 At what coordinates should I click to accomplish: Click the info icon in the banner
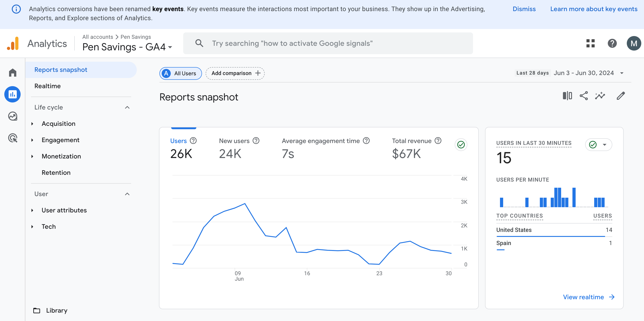(16, 9)
